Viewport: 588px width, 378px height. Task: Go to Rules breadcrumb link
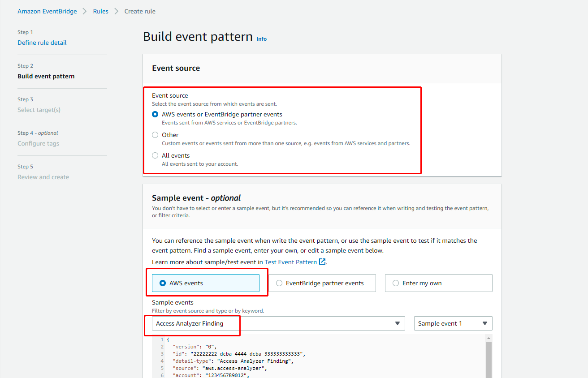click(100, 11)
